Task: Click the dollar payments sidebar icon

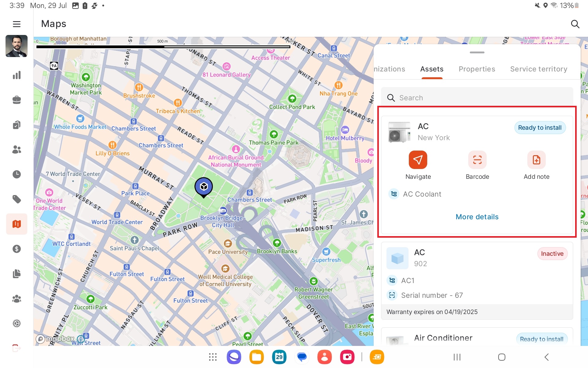Action: (17, 249)
